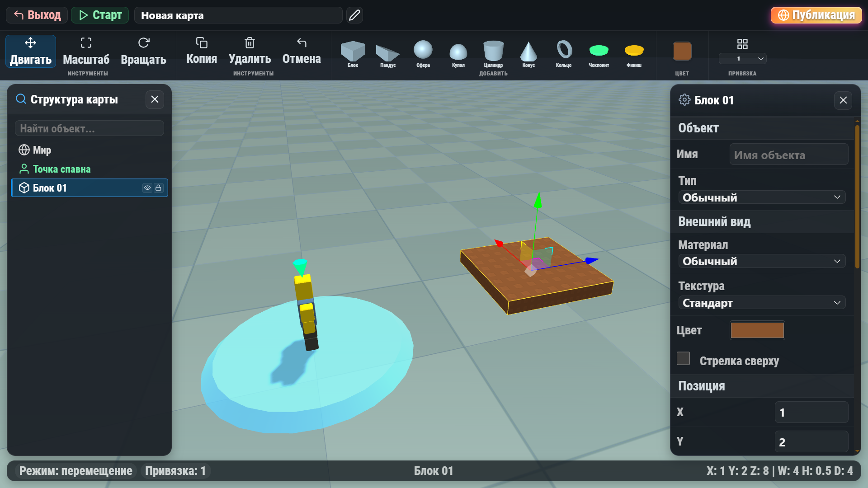Click the Публикация button
The image size is (868, 488).
(816, 15)
